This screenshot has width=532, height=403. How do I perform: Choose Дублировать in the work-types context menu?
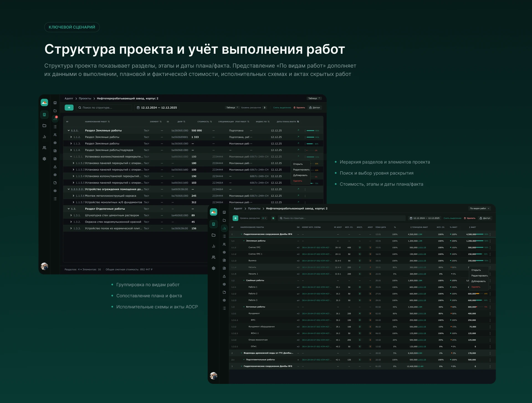click(x=479, y=281)
